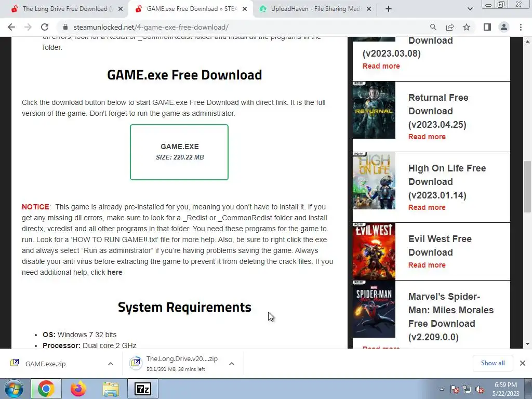Open Marvel's Spider-Man Miles Morales title
Viewport: 532px width, 399px height.
tap(451, 316)
